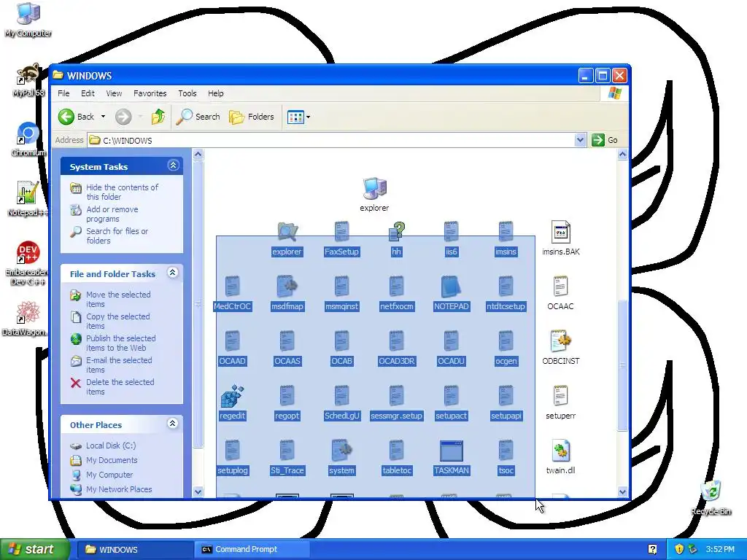The height and width of the screenshot is (560, 747).
Task: Select the TASKMAN file icon
Action: pos(451,451)
